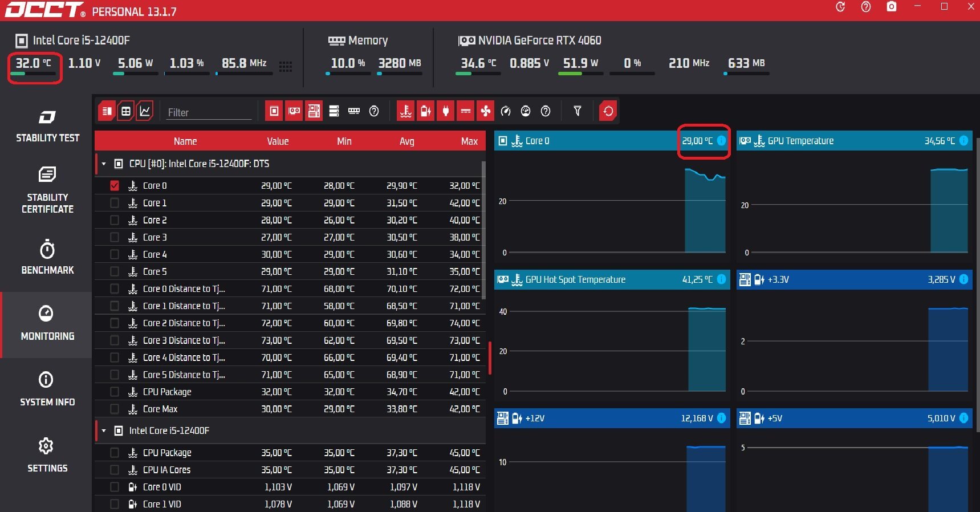Check the CPU IA Cores checkbox
This screenshot has height=512, width=980.
[115, 470]
